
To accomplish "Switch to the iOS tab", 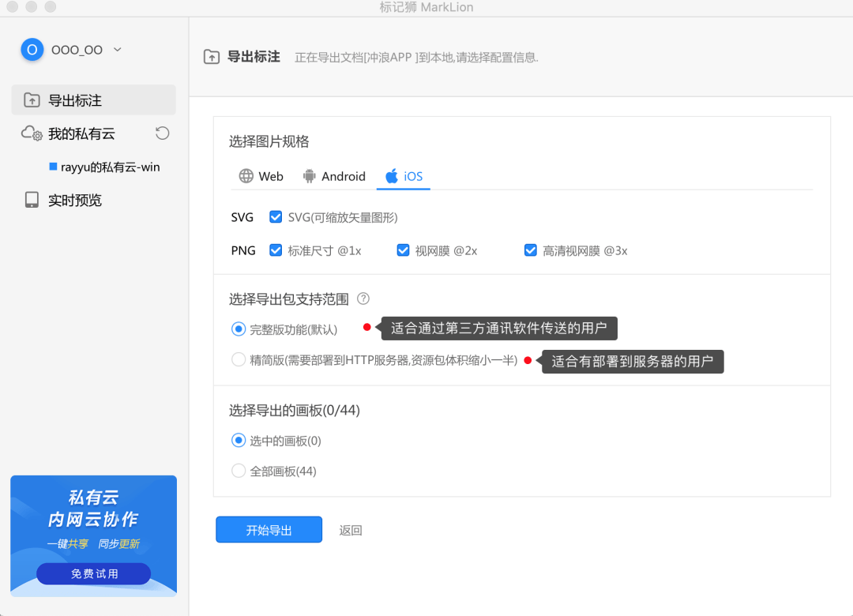I will click(x=404, y=176).
